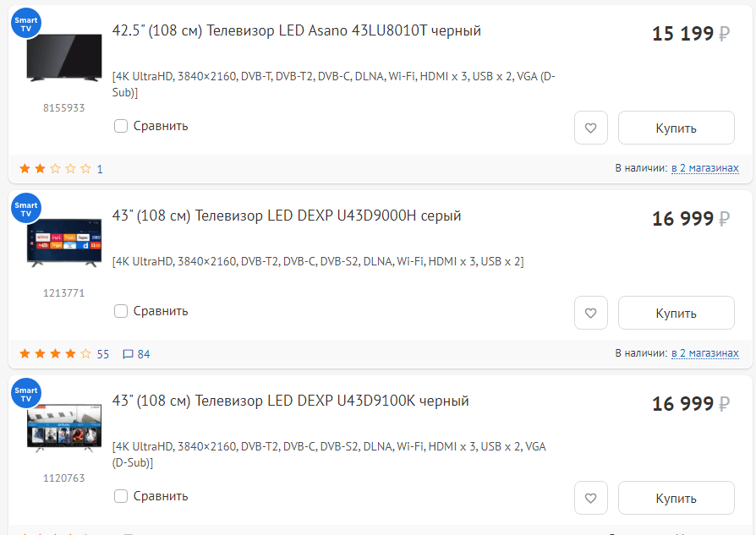Open DEXP U43D9100K черный product title
Image resolution: width=756 pixels, height=535 pixels.
pos(290,401)
